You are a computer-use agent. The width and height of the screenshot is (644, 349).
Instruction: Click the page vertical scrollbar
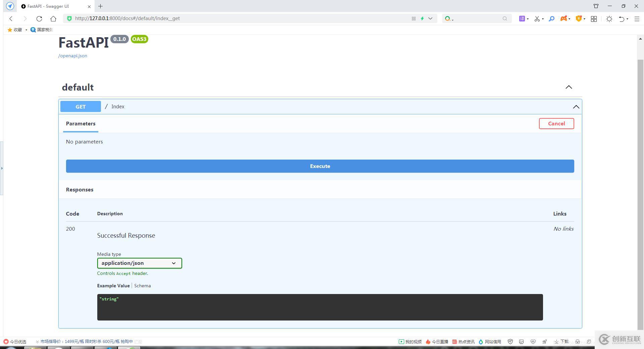click(640, 194)
